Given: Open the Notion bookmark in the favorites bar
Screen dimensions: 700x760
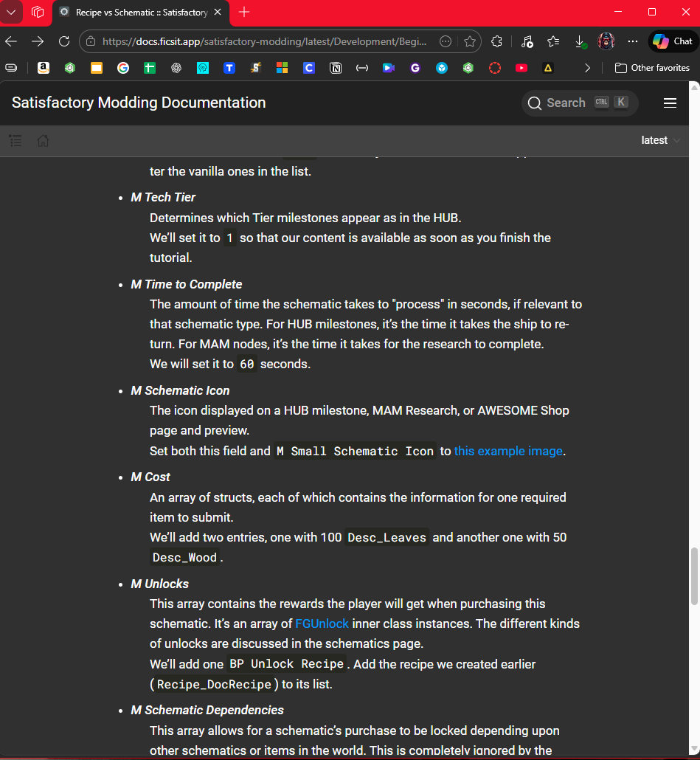Looking at the screenshot, I should coord(335,67).
